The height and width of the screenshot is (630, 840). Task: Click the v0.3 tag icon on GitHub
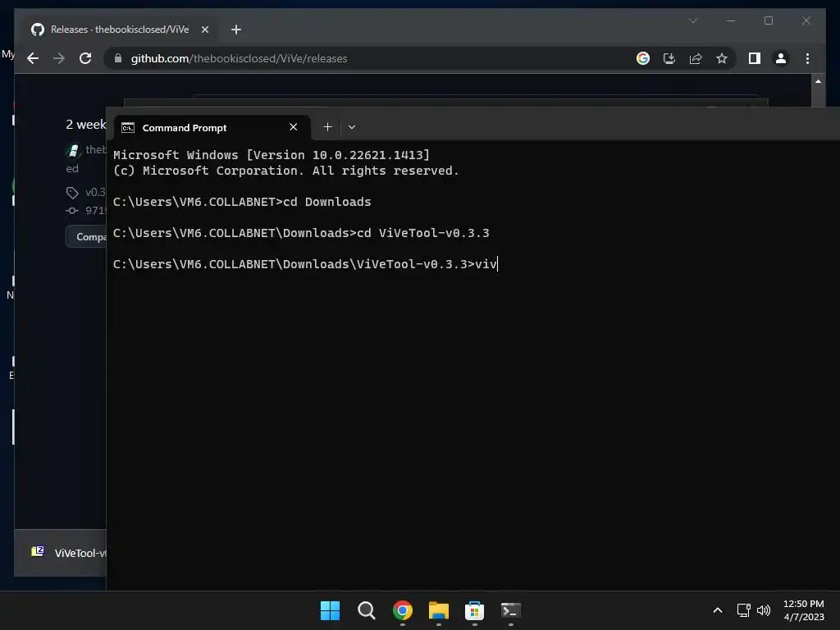(x=72, y=192)
